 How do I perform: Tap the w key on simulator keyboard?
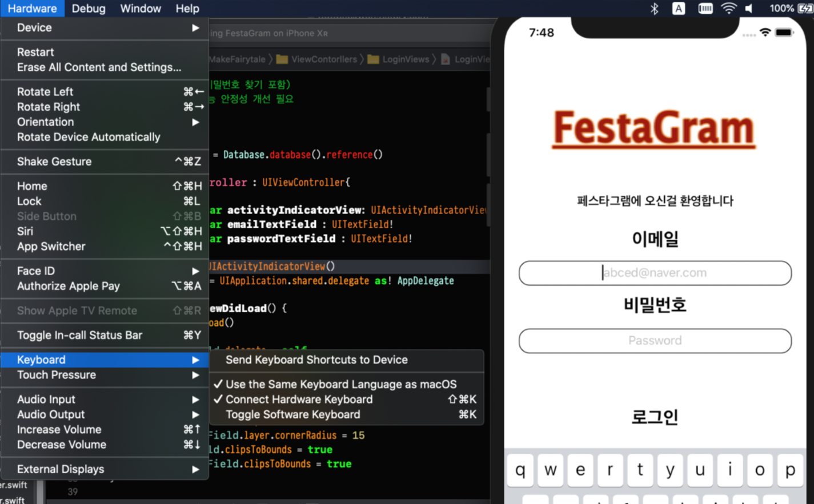coord(550,470)
